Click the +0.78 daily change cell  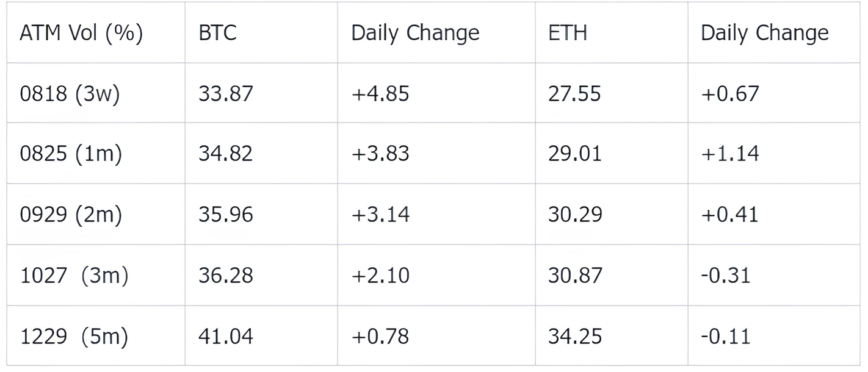tap(380, 336)
